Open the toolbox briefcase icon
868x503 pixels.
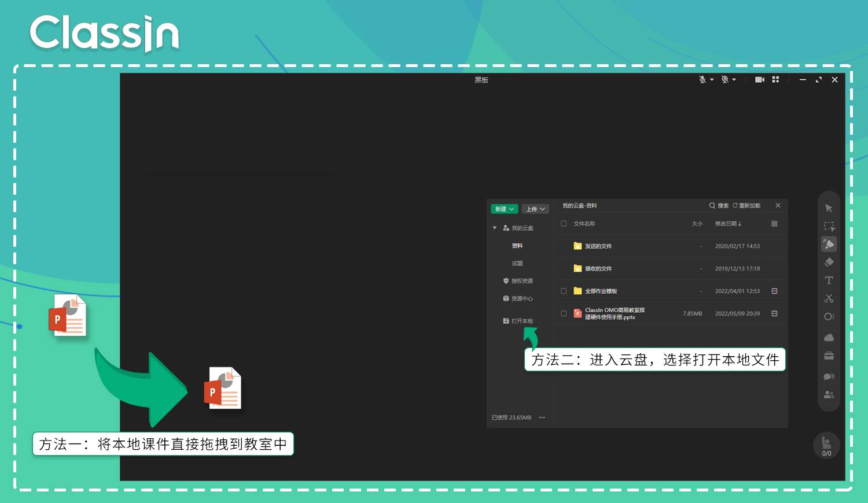click(829, 356)
